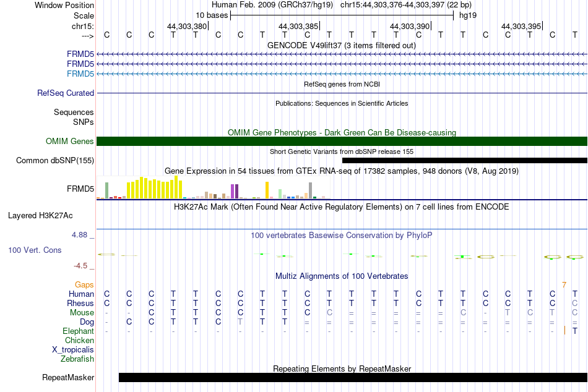Click the dark green OMIM Genes bar

(x=342, y=142)
